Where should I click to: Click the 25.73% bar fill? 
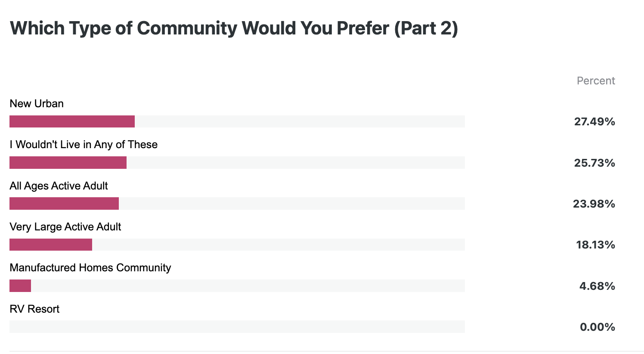click(68, 162)
